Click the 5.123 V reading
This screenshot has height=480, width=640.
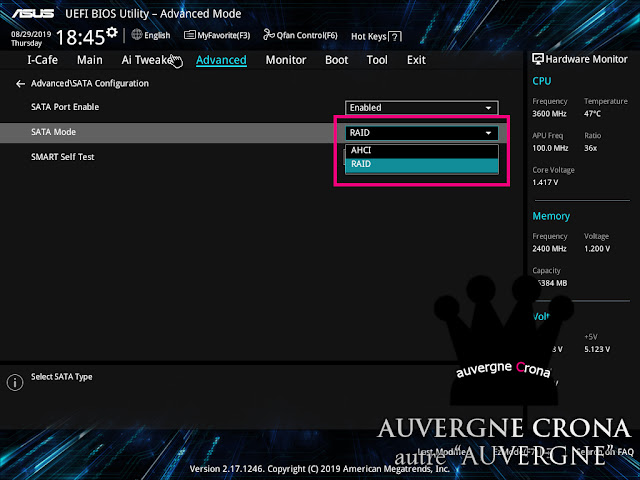(597, 349)
